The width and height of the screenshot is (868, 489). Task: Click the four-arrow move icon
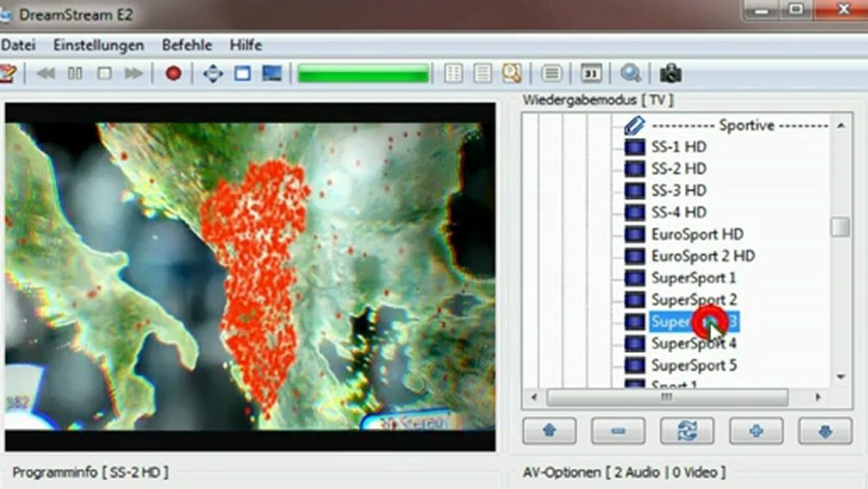(213, 73)
